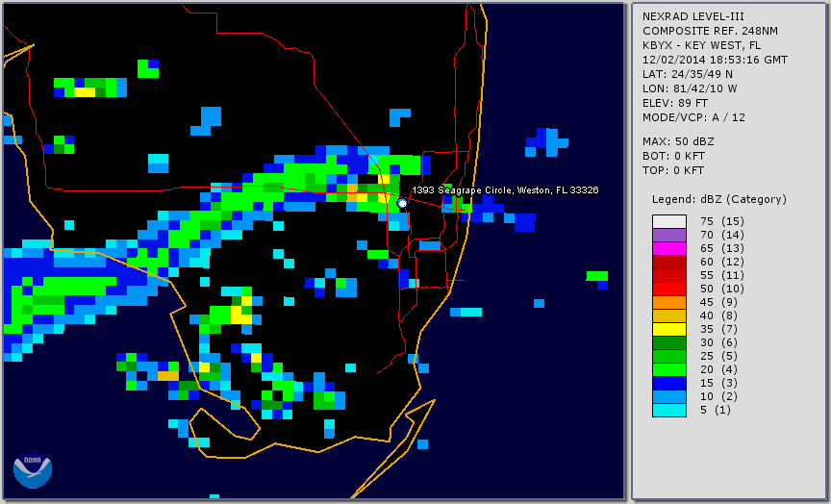Select the 45 dBZ orange legend swatch

(x=669, y=302)
